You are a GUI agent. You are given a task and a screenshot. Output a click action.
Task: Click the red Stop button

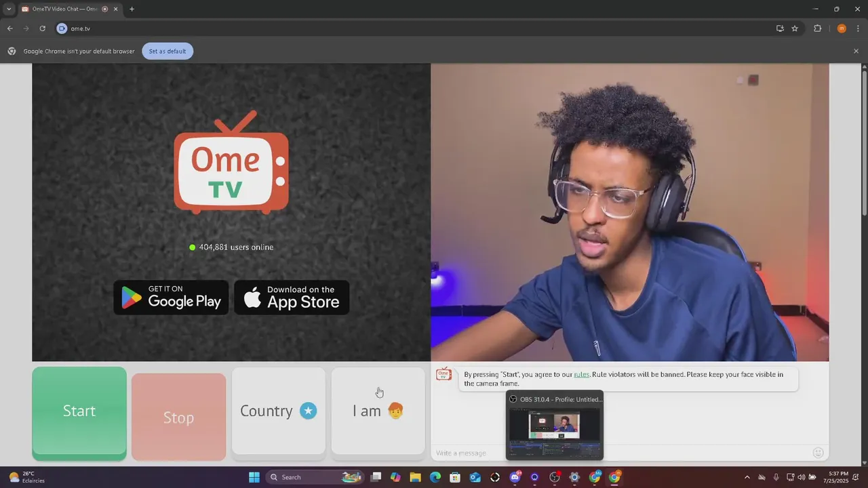click(x=178, y=417)
